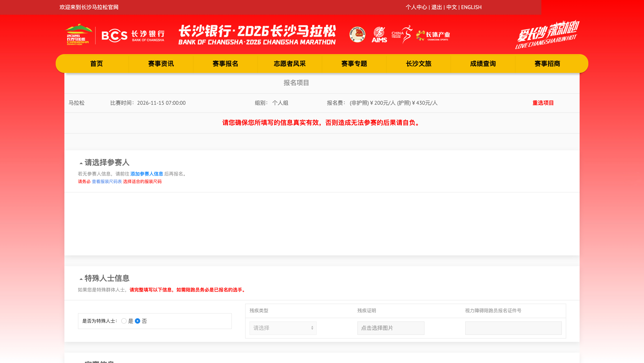The image size is (644, 363).
Task: Select 是 for 是否为特殊人士
Action: click(x=124, y=321)
